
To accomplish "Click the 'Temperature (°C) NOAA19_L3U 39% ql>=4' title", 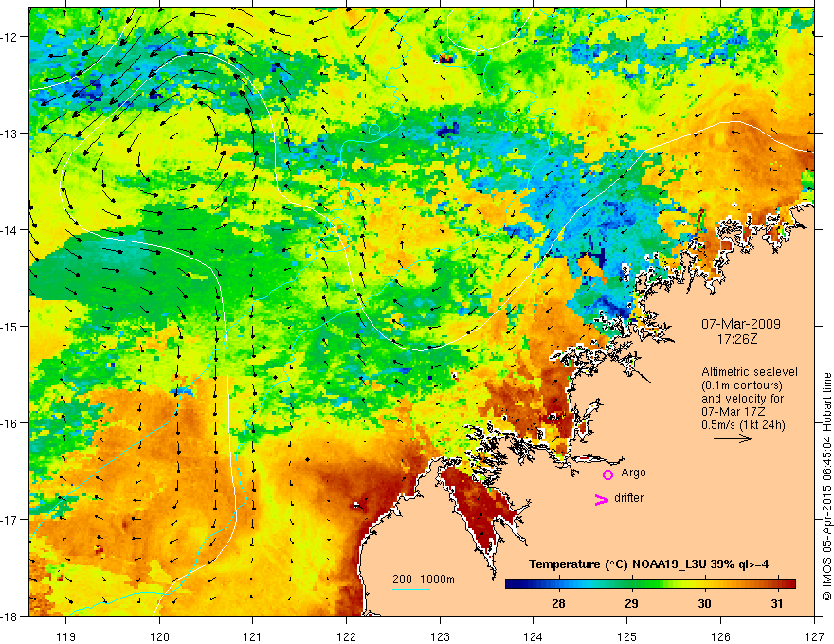I will 649,564.
